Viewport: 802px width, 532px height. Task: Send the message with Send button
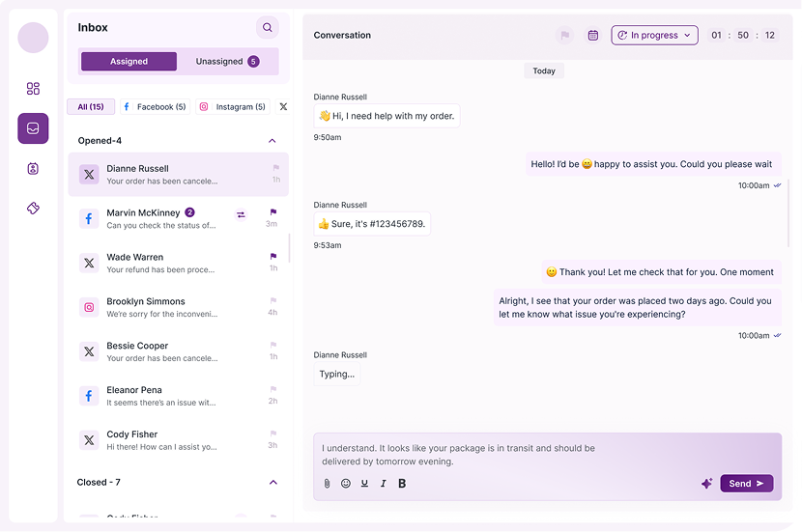pos(747,484)
